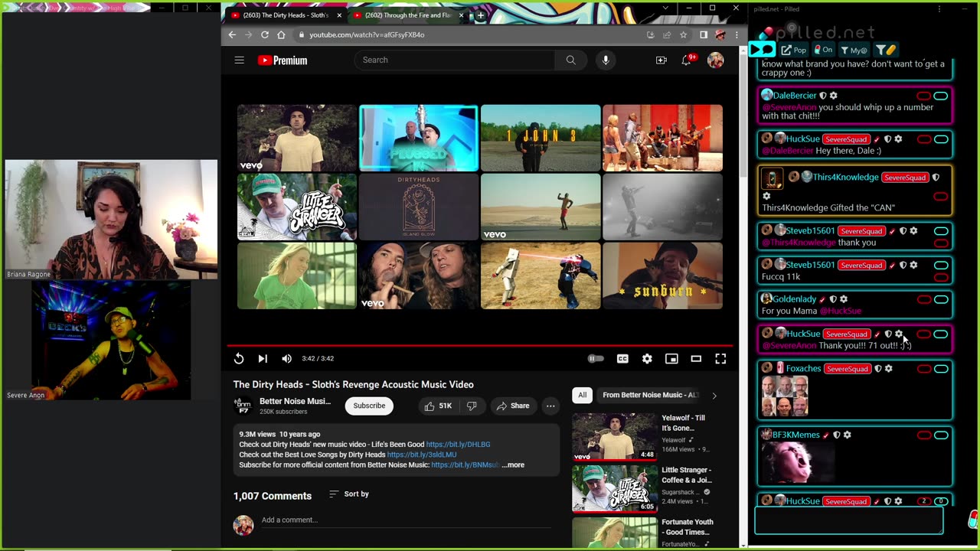
Task: Open the video player settings gear
Action: coord(647,358)
